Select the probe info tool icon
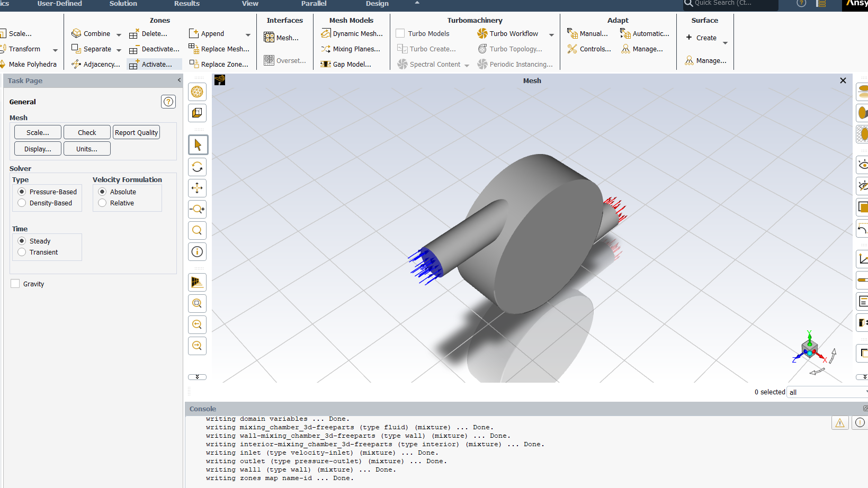The image size is (868, 488). pos(197,252)
